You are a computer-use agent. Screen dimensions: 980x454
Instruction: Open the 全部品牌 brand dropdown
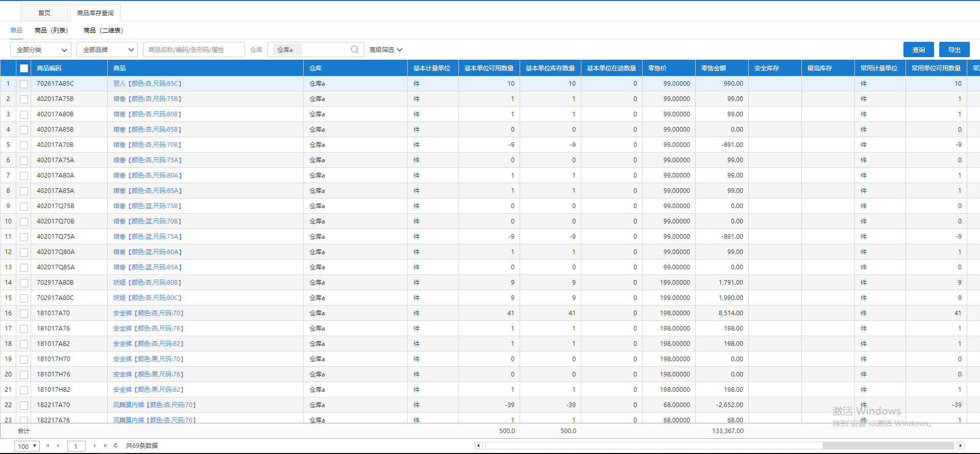[107, 49]
